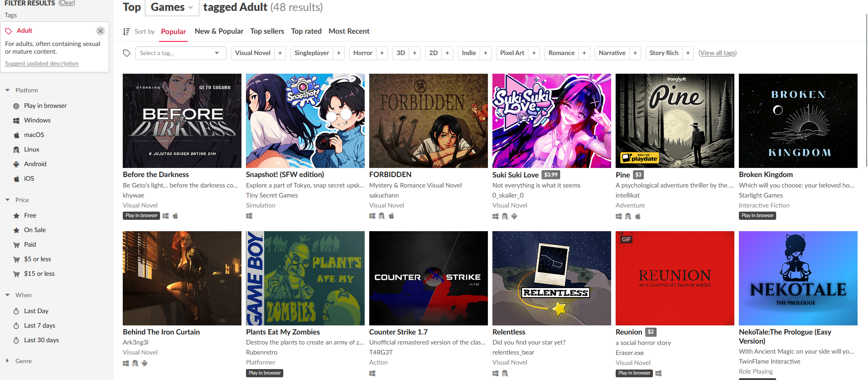
Task: Select the Linux penguin icon filter
Action: (16, 150)
